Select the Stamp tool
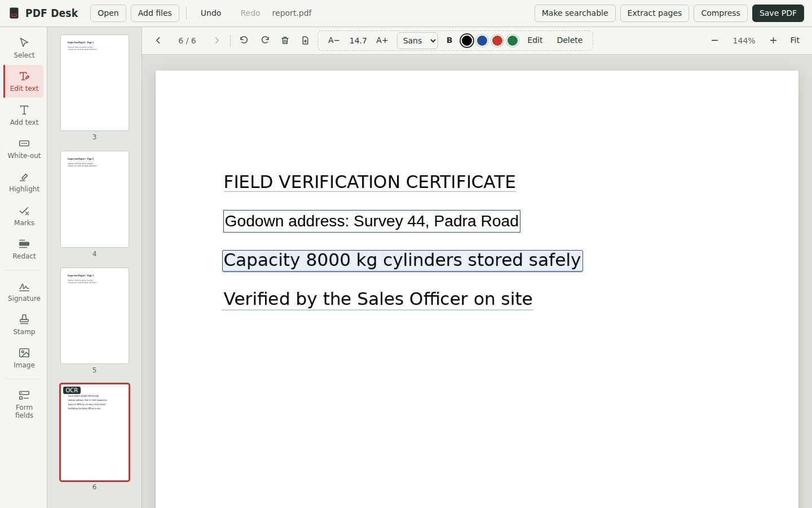 (x=24, y=325)
